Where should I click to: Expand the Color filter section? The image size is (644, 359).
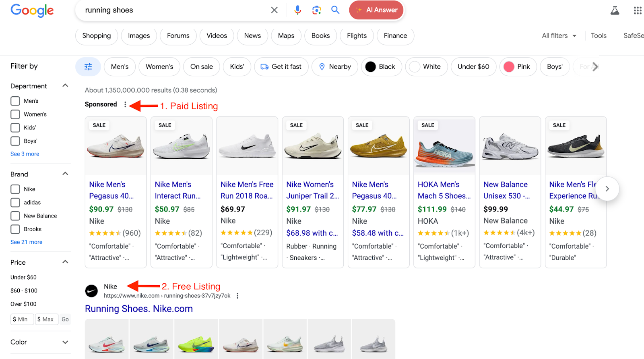(65, 342)
